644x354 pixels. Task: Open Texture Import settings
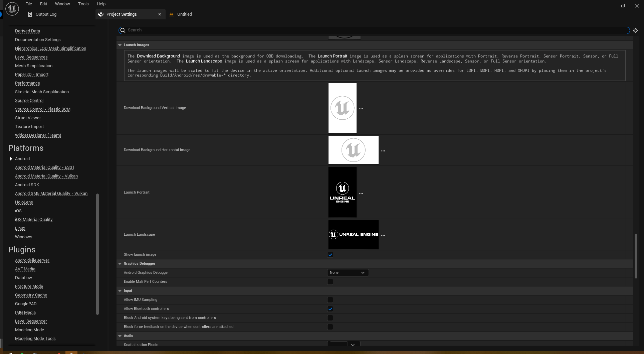[x=29, y=127]
